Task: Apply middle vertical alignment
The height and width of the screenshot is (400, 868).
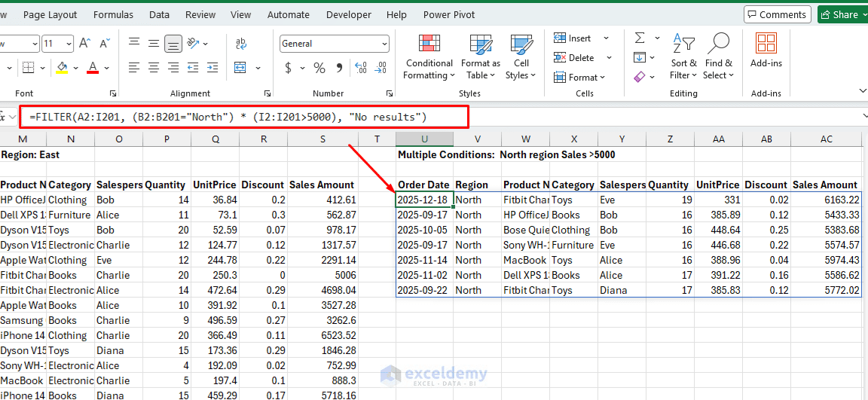Action: [154, 43]
